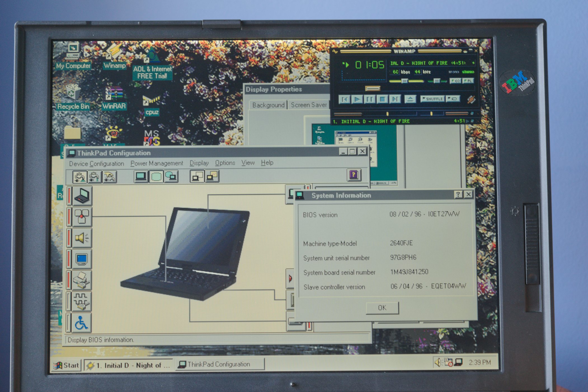588x392 pixels.
Task: Open the serial port waveform sidebar icon
Action: (82, 301)
